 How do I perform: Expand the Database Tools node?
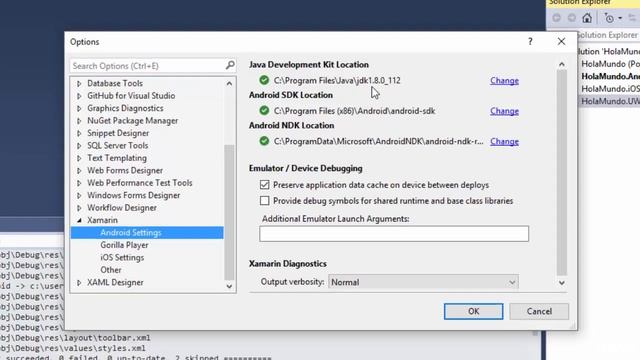click(79, 83)
